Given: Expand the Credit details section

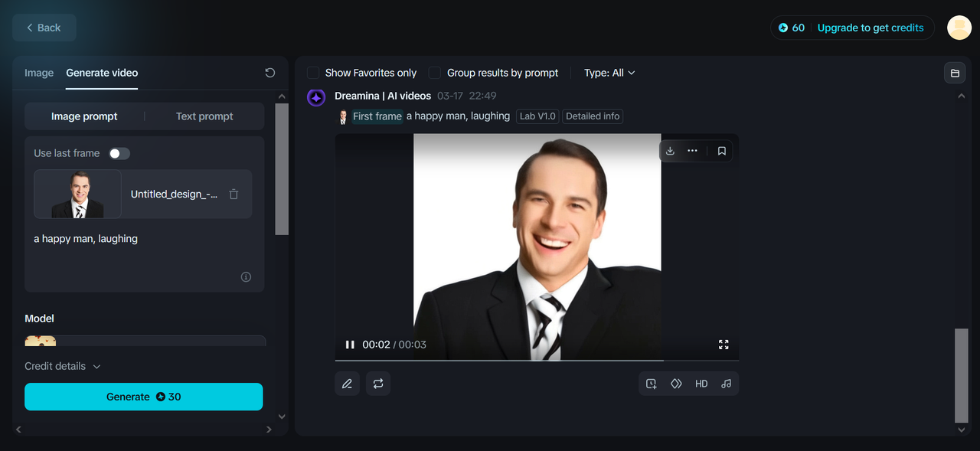Looking at the screenshot, I should click(x=63, y=366).
